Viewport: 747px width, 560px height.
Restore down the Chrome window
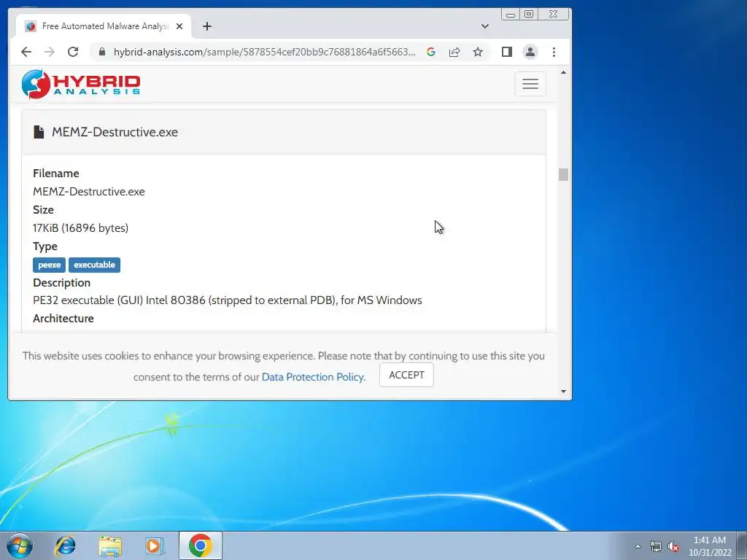pos(529,15)
